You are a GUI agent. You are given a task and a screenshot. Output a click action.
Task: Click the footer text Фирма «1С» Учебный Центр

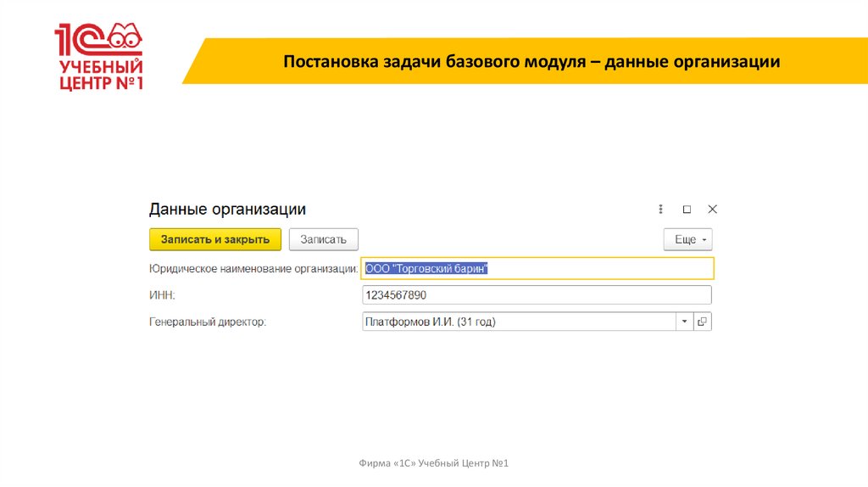click(434, 462)
